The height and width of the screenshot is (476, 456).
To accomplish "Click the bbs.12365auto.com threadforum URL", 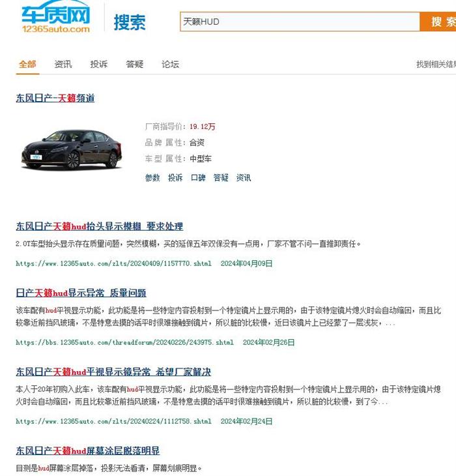I will click(124, 342).
